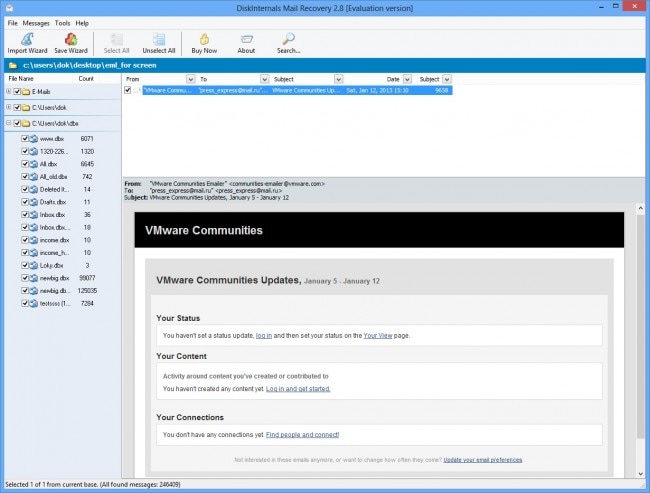Viewport: 650px width, 493px height.
Task: Click the mailbox icon for the Inbox.dbx row with count 36
Action: (34, 215)
